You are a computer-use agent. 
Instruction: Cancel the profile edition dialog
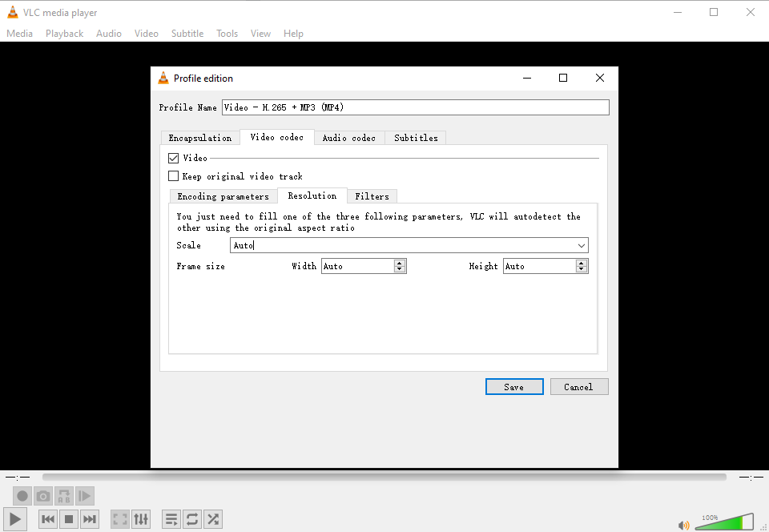pyautogui.click(x=579, y=386)
